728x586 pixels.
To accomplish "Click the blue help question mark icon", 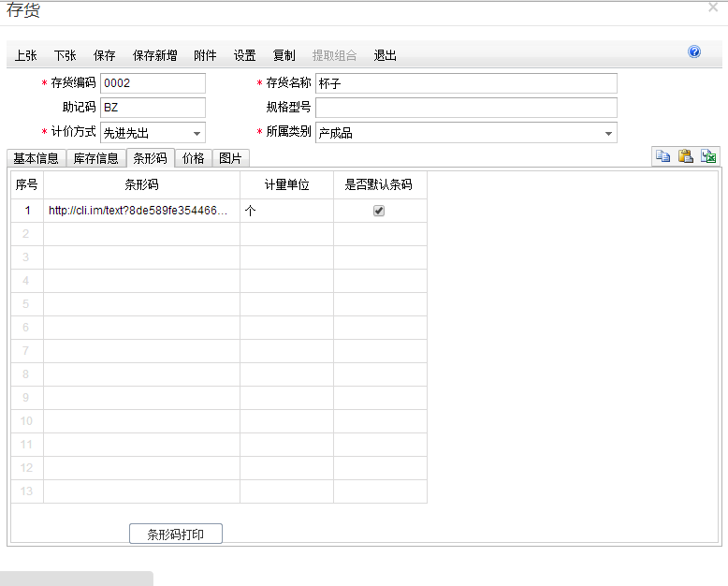I will pos(694,52).
